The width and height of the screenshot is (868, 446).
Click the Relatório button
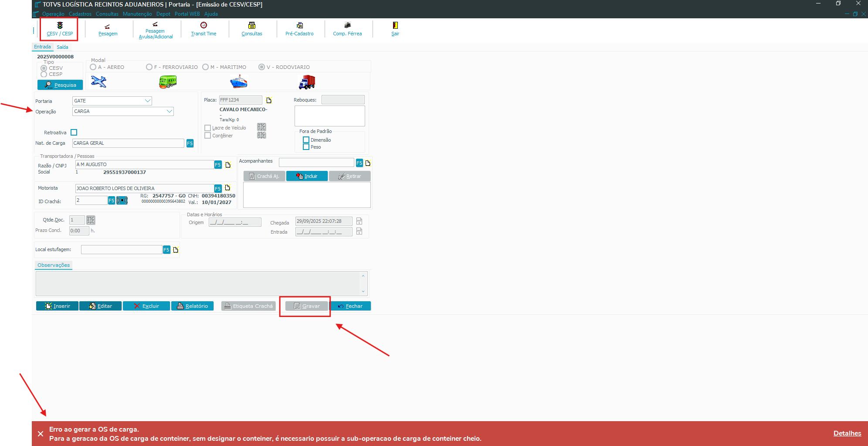click(x=193, y=306)
